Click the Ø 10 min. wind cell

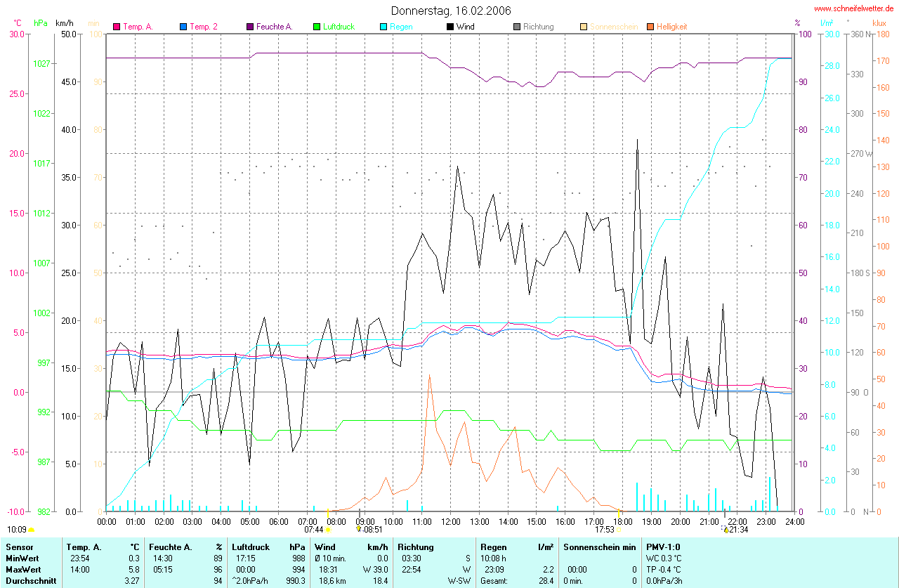(330, 558)
